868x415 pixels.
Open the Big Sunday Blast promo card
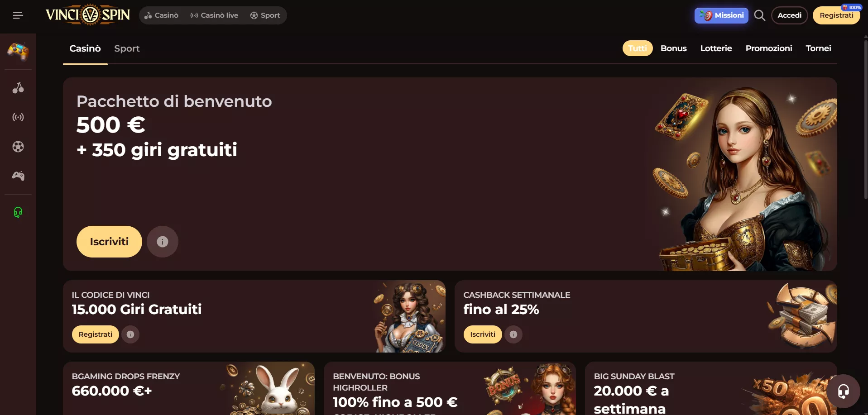pos(710,388)
